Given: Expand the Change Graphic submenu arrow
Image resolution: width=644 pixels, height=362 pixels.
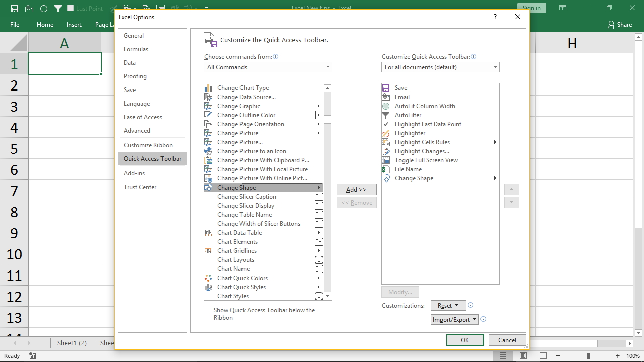Looking at the screenshot, I should coord(319,106).
